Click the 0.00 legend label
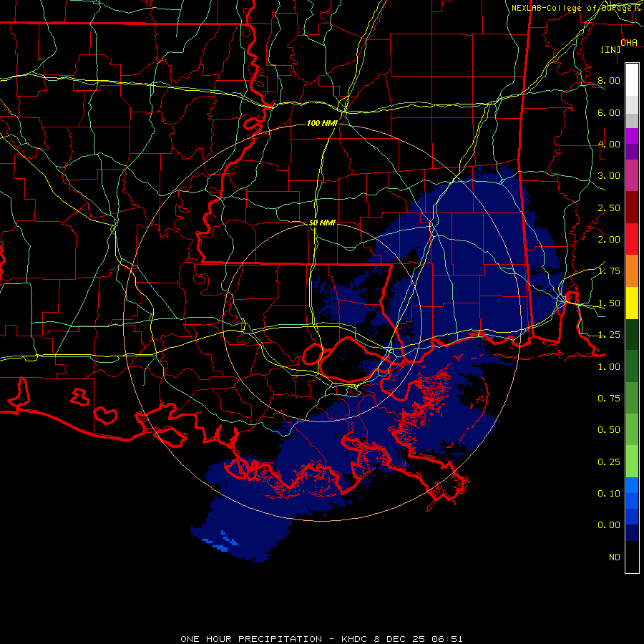This screenshot has width=644, height=644. [x=609, y=525]
